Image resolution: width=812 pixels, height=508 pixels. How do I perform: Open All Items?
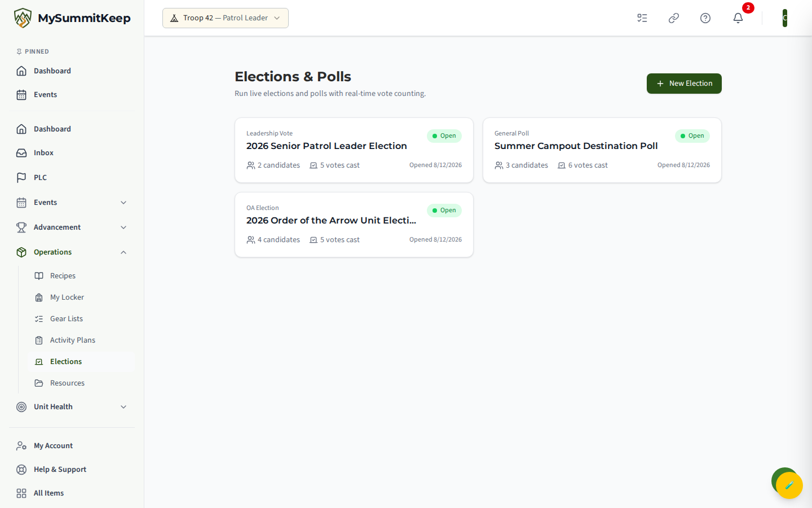click(72, 493)
